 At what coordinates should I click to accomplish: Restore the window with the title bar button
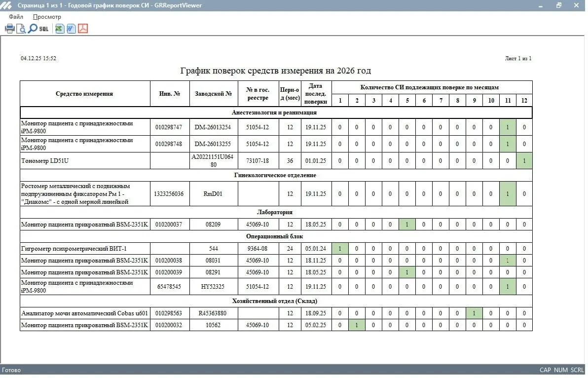coord(559,5)
